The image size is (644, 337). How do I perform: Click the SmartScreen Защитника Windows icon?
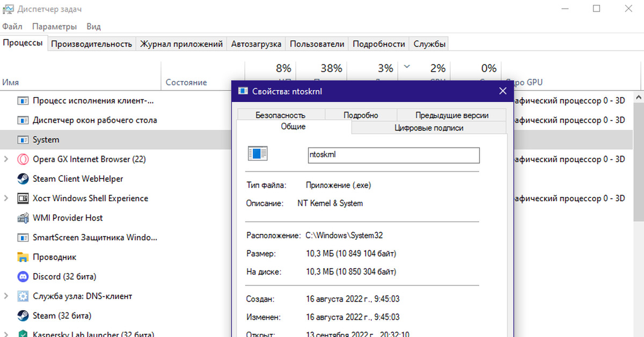(23, 237)
